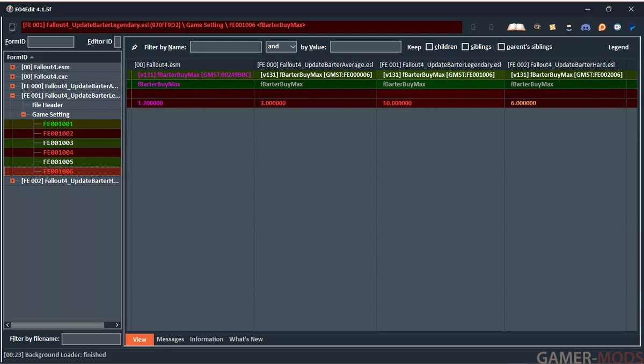Click [FE 002] Fallout4_UpdateBarterHard.esl column header
The height and width of the screenshot is (364, 644).
coord(565,65)
